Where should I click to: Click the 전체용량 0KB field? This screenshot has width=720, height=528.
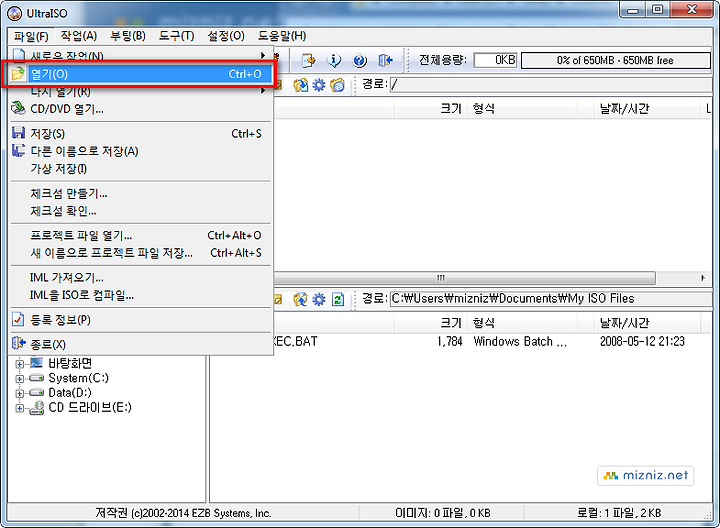click(495, 60)
